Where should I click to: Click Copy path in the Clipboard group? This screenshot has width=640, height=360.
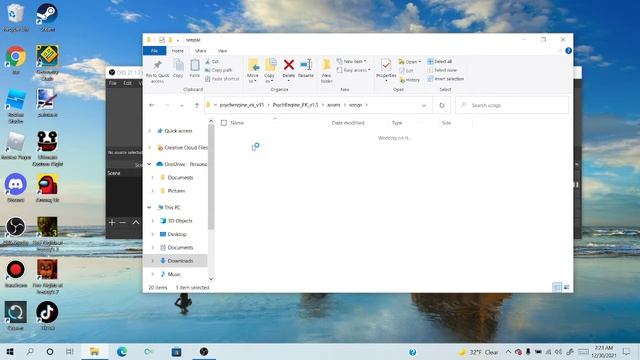click(218, 70)
